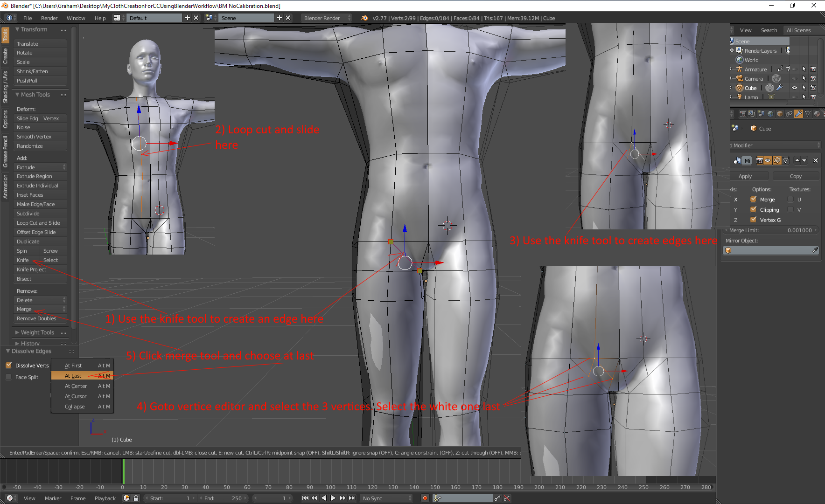Open the No Sync dropdown
Screen dimensions: 825x504
386,498
